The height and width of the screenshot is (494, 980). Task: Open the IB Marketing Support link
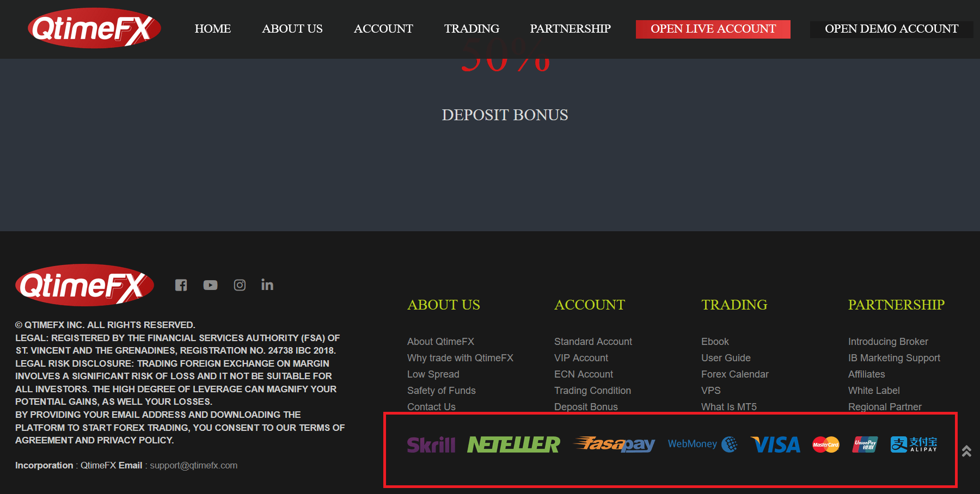[894, 358]
